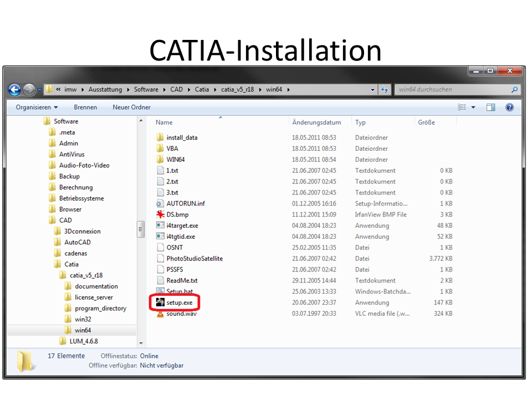
Task: Select the AUTORUN.inf file icon
Action: tap(160, 203)
